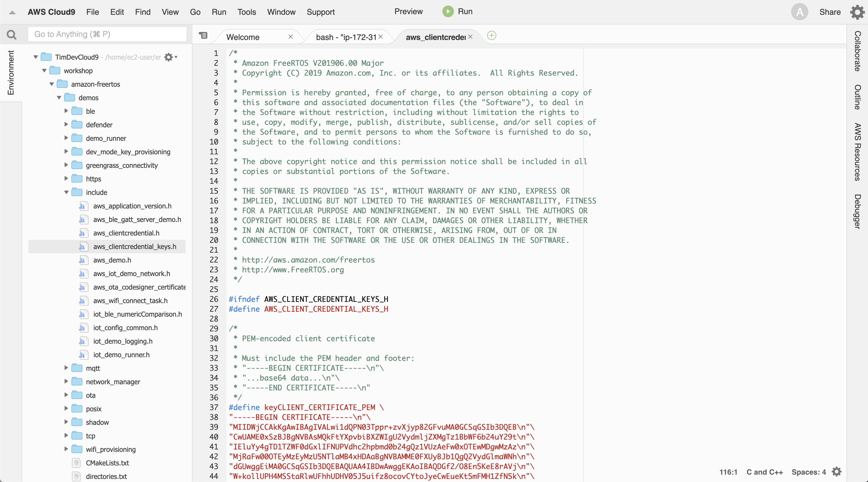Open the Edit menu
The image size is (868, 482).
[x=117, y=12]
